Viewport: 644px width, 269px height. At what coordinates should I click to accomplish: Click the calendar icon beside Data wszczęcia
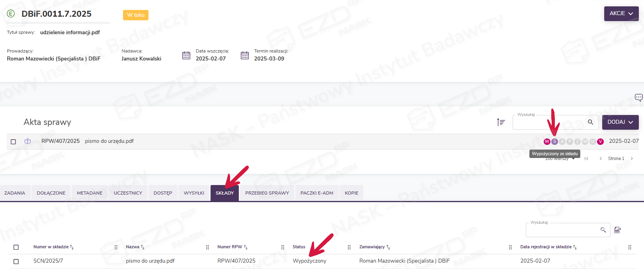point(186,55)
